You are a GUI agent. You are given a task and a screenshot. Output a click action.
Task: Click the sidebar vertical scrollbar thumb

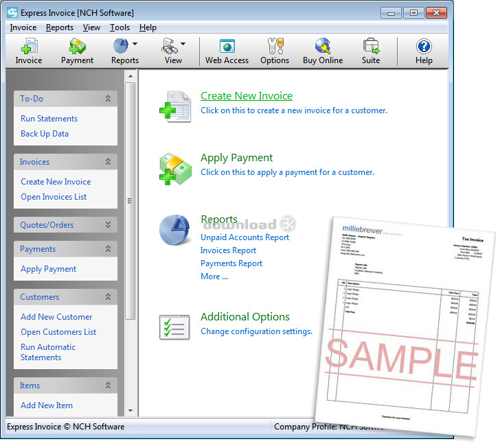[x=130, y=201]
